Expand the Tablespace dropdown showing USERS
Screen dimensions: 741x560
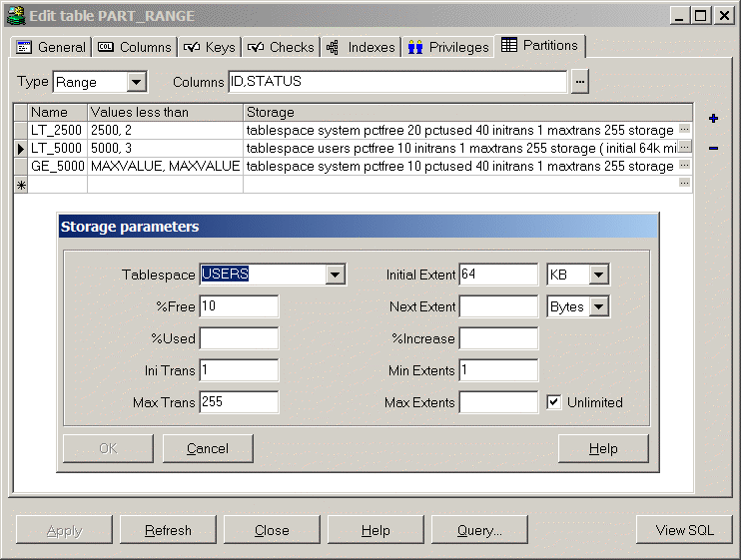[x=335, y=275]
